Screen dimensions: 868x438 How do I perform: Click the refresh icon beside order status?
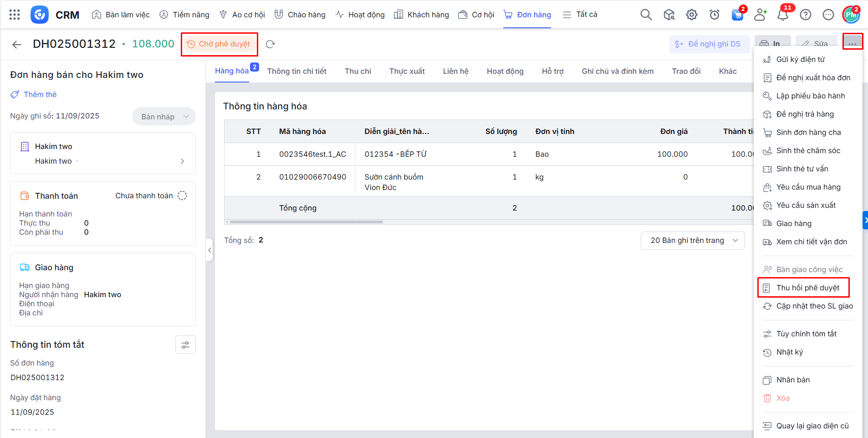[x=270, y=44]
